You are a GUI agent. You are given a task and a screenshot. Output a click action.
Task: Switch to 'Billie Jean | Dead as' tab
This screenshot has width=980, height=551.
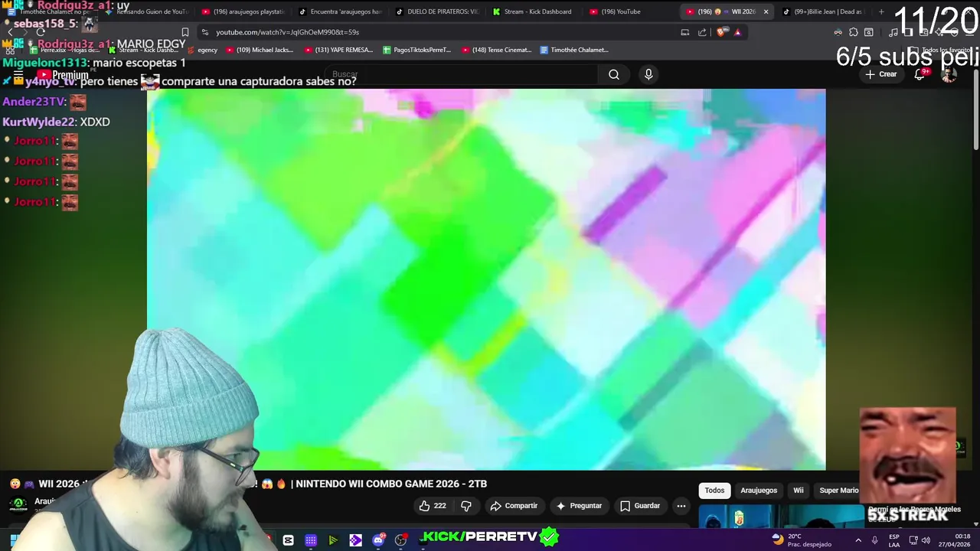[822, 11]
